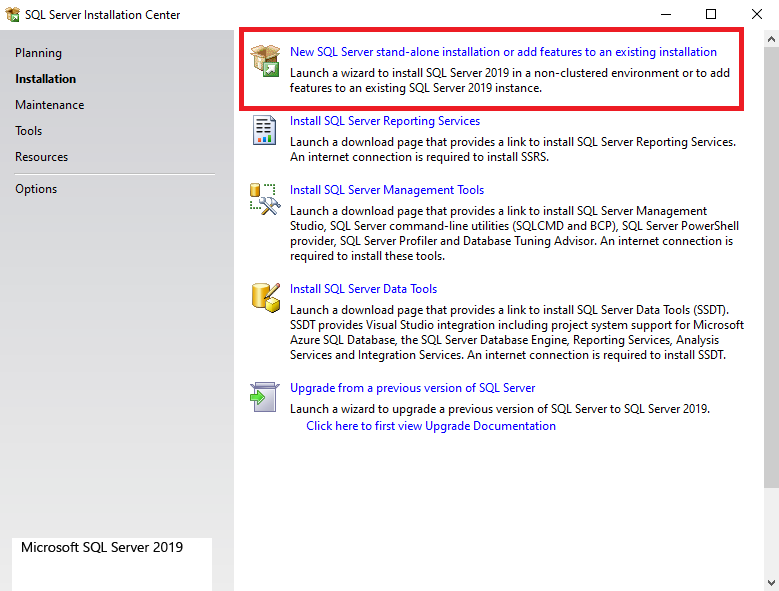Click text 'required to install these tools.'
The width and height of the screenshot is (779, 591).
367,256
